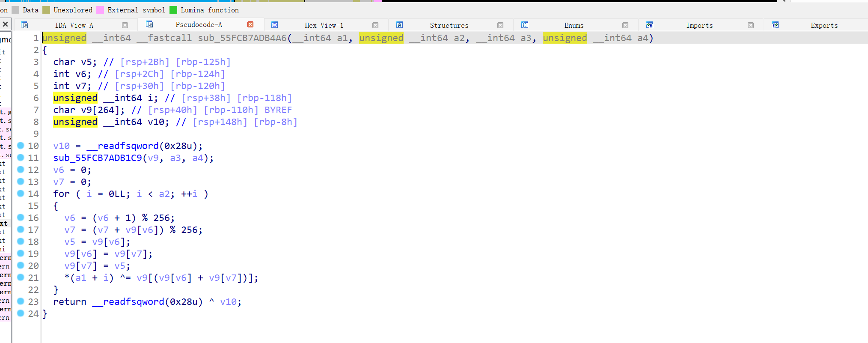Click the Unexplored legend color swatch
The height and width of the screenshot is (343, 868).
(x=46, y=9)
